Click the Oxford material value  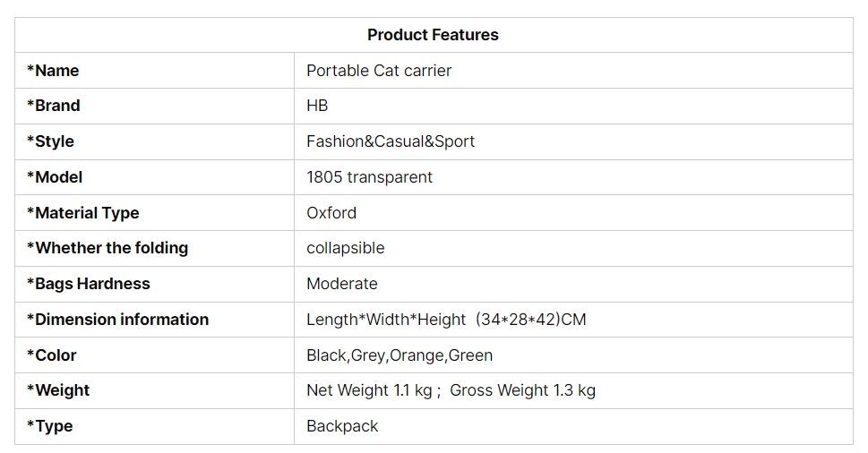[331, 212]
